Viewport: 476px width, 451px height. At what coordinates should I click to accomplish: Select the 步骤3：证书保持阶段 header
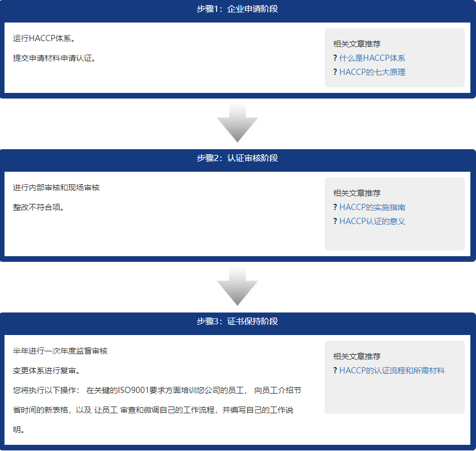coord(237,321)
